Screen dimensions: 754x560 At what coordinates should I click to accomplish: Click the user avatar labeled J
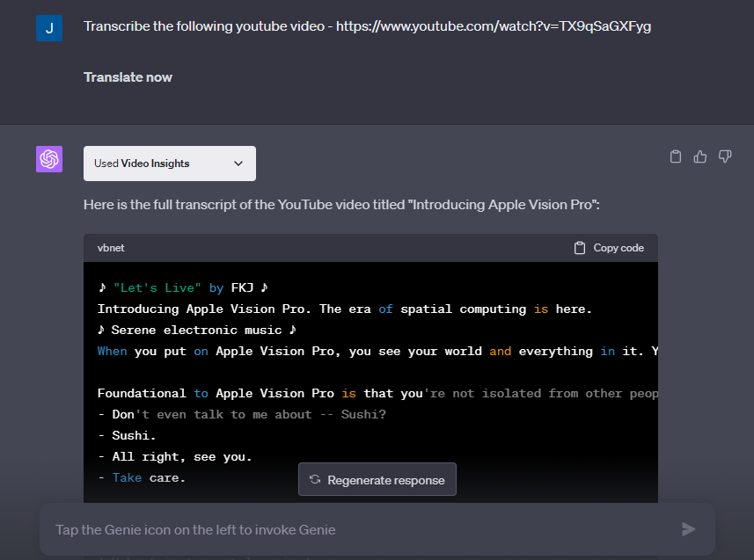click(x=49, y=28)
